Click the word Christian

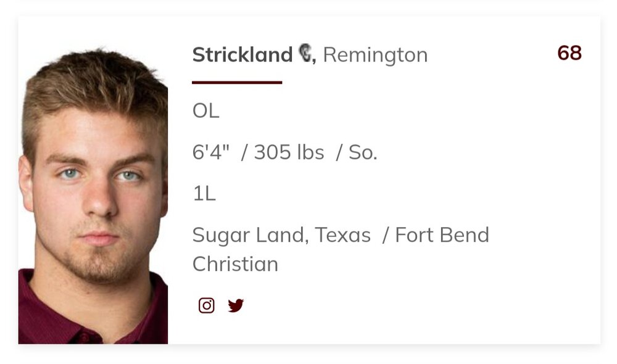[235, 264]
